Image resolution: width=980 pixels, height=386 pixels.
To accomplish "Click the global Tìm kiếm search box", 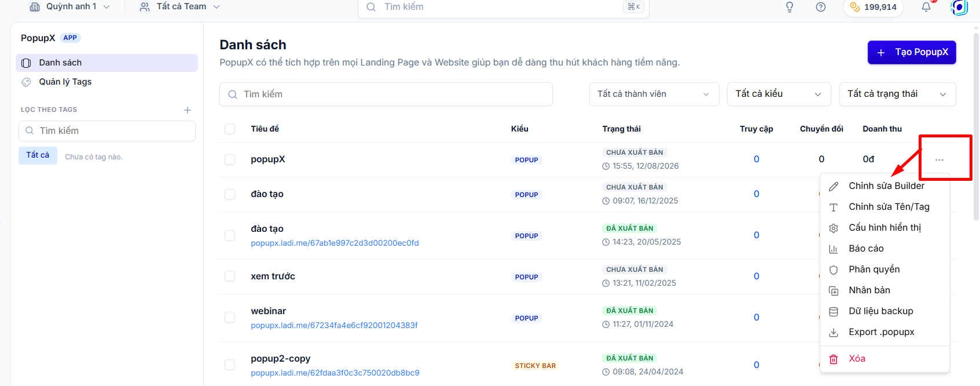I will [504, 8].
